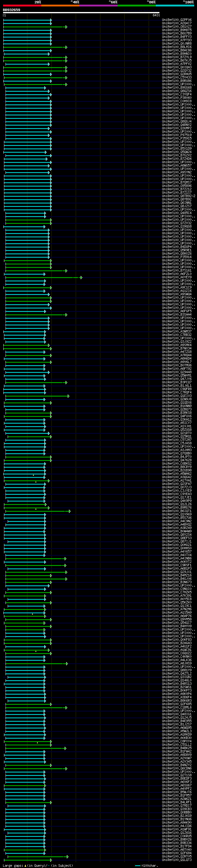
Task: Select the UniRef100_B8AC86 label
Action: pyautogui.click(x=177, y=50)
